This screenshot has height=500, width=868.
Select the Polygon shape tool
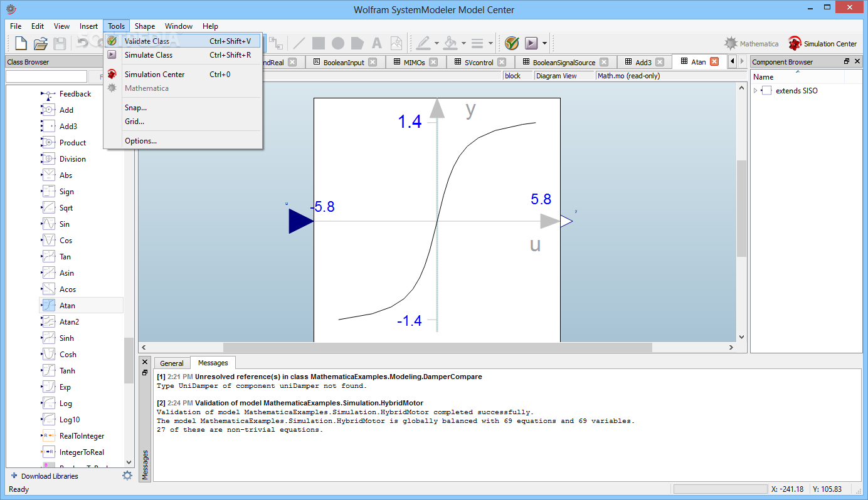coord(357,43)
